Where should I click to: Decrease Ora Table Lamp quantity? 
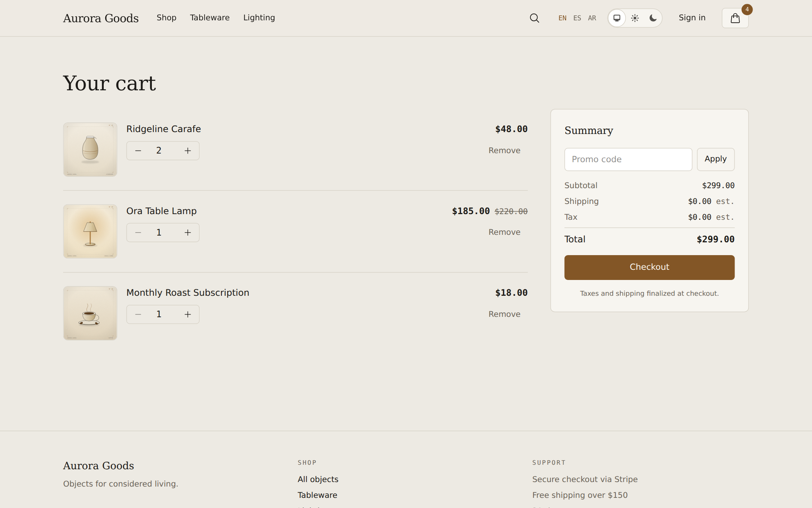[138, 233]
